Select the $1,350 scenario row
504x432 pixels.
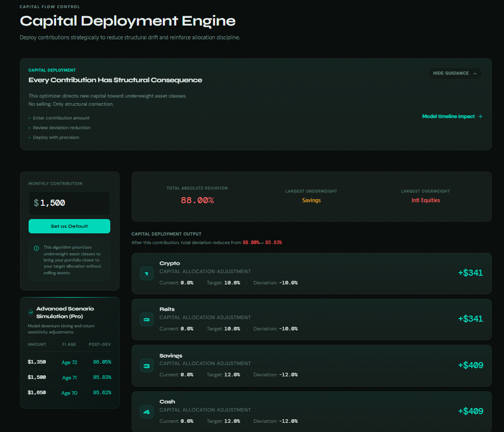click(69, 362)
